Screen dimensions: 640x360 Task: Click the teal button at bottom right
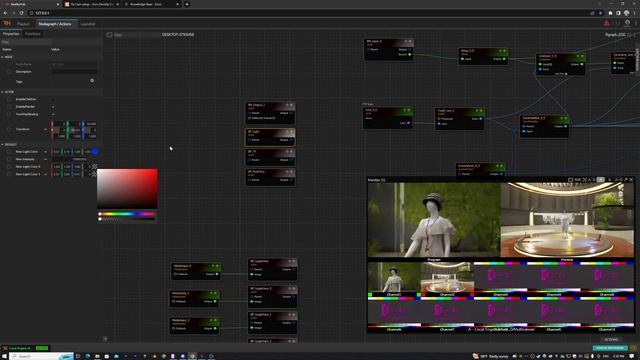610,348
